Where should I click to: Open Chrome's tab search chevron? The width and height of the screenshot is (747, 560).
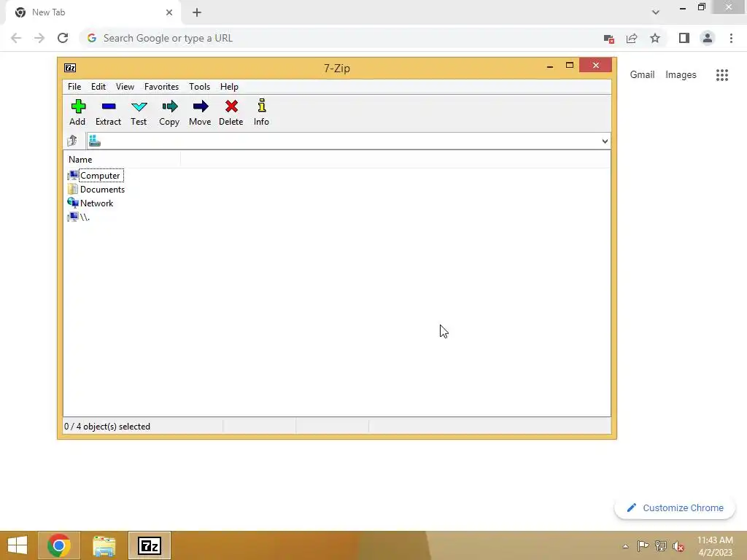(x=656, y=12)
